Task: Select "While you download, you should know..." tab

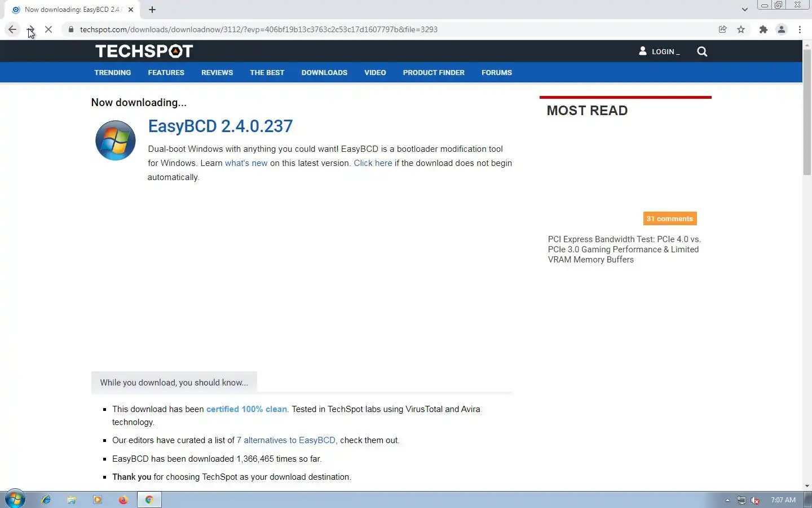Action: [174, 383]
